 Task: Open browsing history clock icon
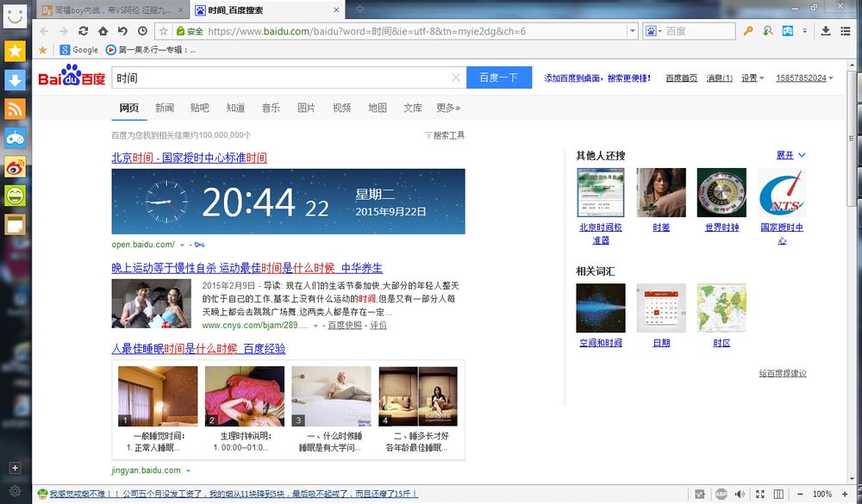click(142, 31)
